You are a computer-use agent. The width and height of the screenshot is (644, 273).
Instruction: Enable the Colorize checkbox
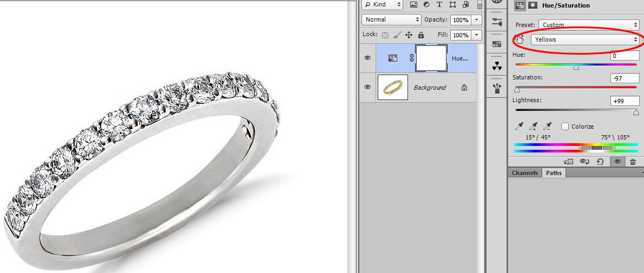pyautogui.click(x=566, y=126)
